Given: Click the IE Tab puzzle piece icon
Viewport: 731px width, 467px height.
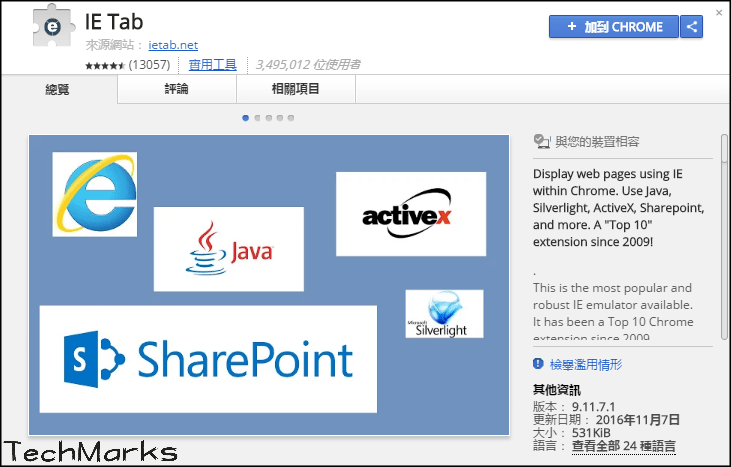Looking at the screenshot, I should click(54, 25).
